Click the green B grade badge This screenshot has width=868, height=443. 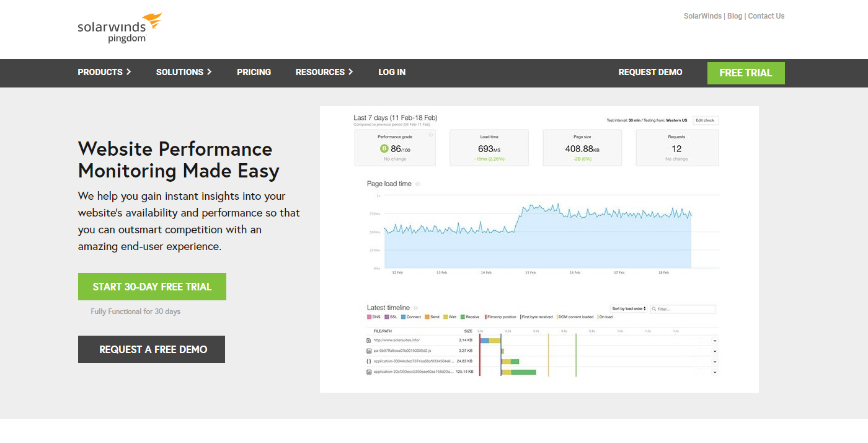[x=384, y=149]
